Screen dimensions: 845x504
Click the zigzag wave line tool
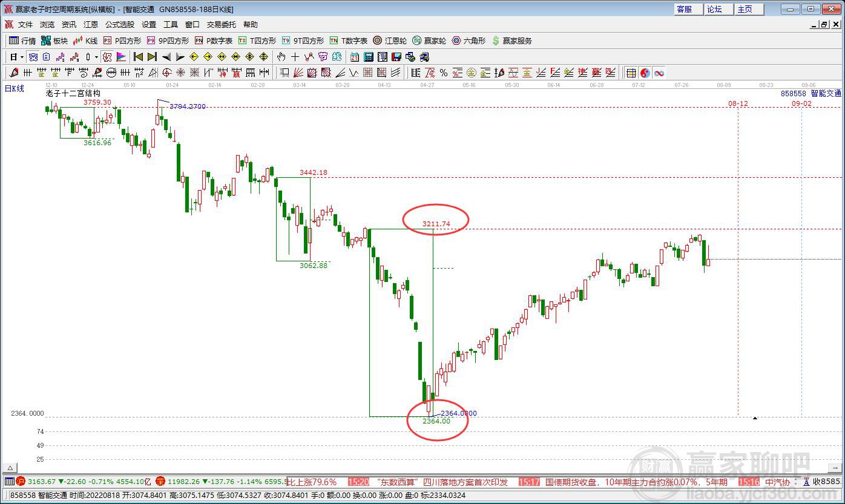[353, 73]
